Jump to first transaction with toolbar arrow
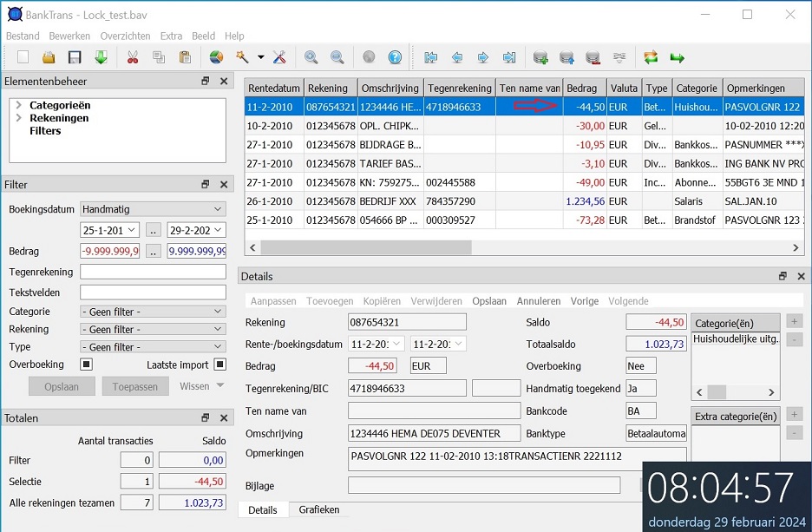The height and width of the screenshot is (532, 812). point(430,58)
